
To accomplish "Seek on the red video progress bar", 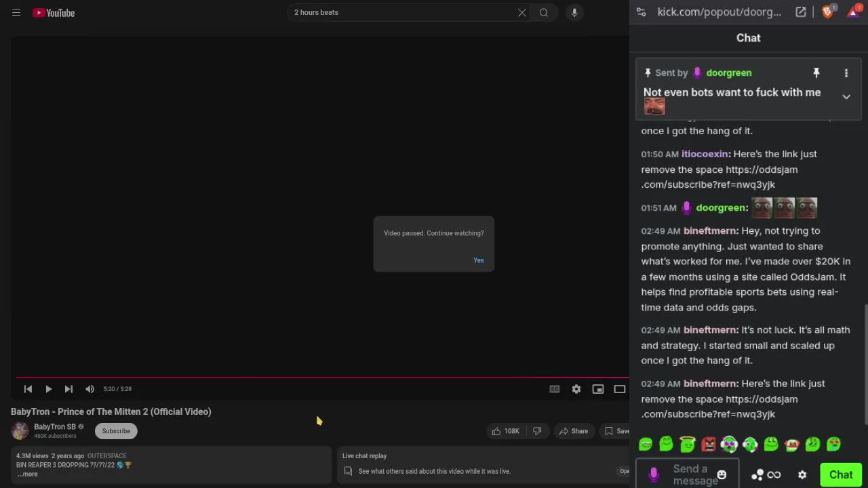I will coord(323,377).
